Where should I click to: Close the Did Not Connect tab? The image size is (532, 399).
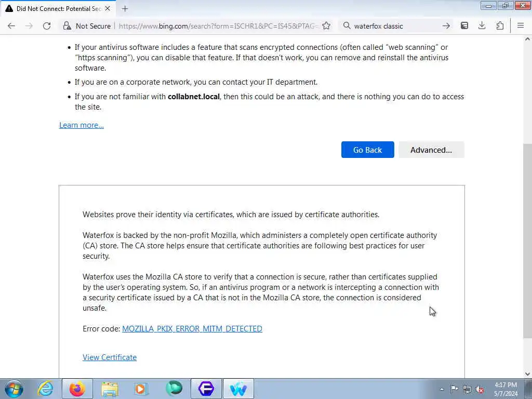pos(108,8)
